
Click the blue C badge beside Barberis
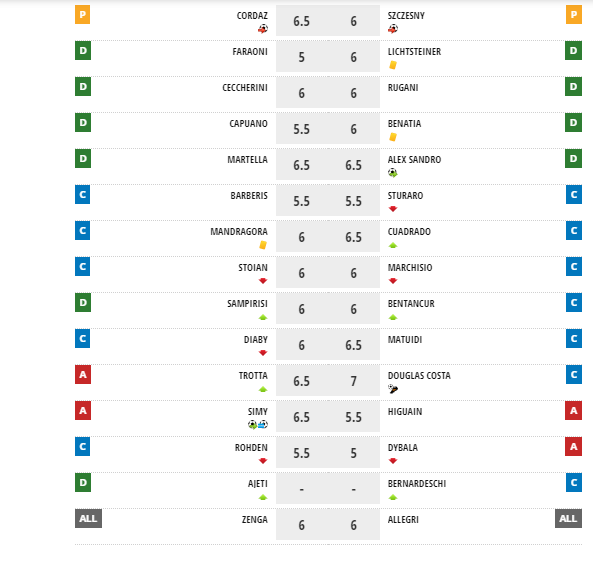pos(82,195)
